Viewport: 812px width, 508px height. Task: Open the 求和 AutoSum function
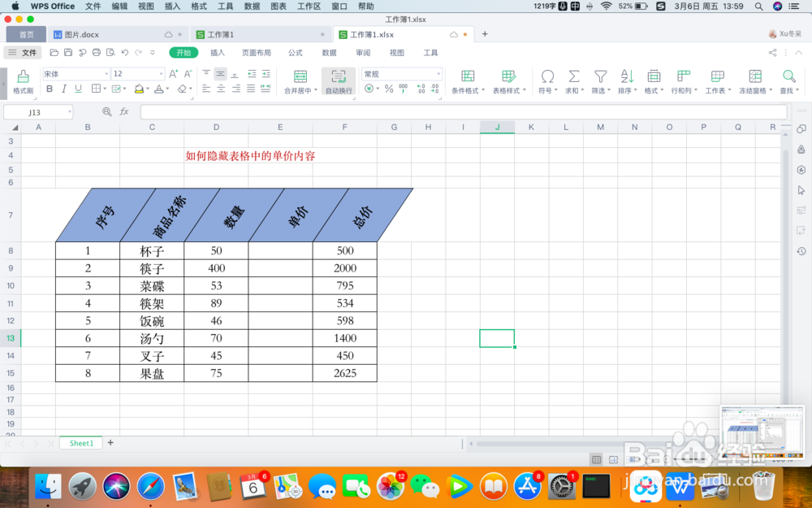pos(573,80)
